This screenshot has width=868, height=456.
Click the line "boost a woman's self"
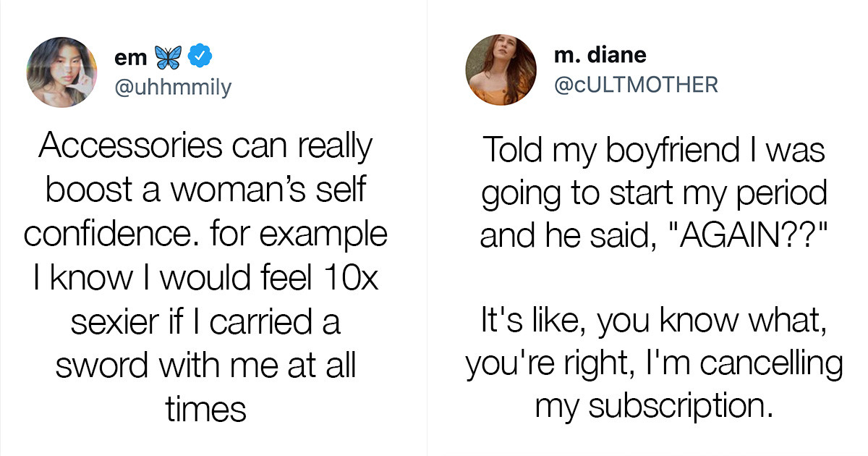[x=206, y=190]
